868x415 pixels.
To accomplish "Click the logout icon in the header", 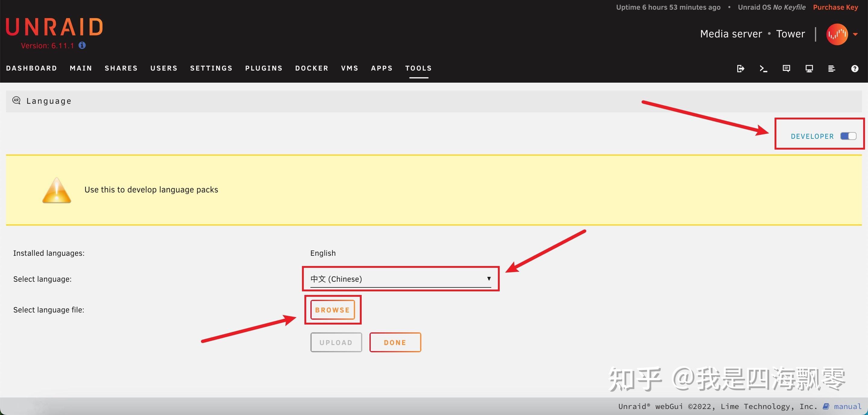I will pyautogui.click(x=740, y=68).
